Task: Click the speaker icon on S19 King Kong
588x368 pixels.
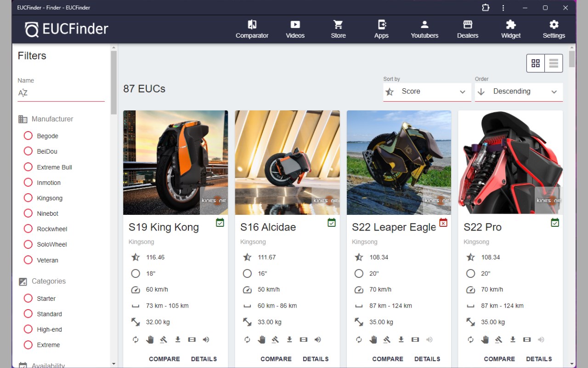Action: [206, 339]
